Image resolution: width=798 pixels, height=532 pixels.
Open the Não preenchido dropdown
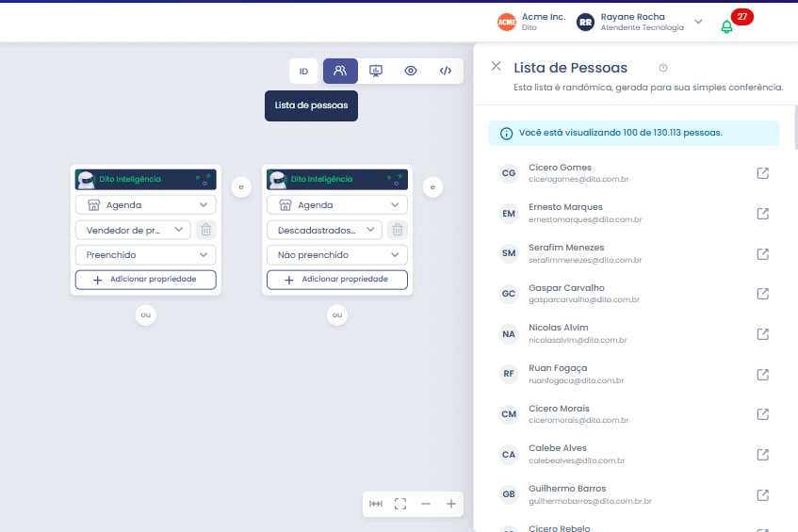pyautogui.click(x=337, y=255)
